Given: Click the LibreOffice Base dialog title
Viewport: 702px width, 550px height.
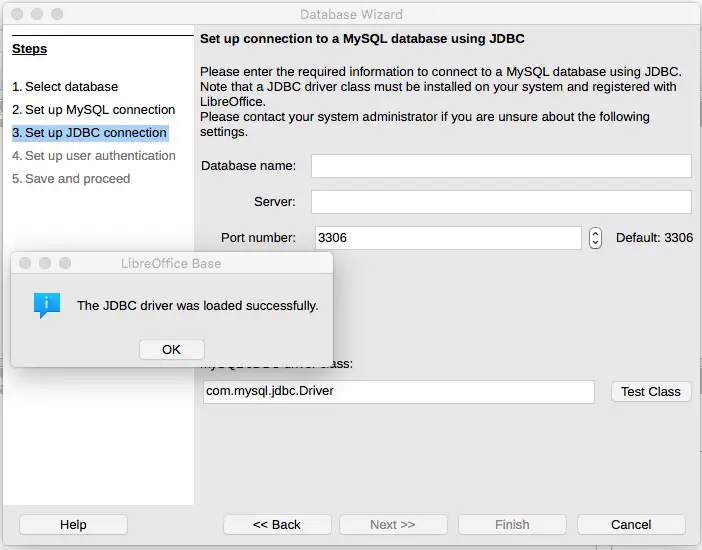Looking at the screenshot, I should click(171, 263).
